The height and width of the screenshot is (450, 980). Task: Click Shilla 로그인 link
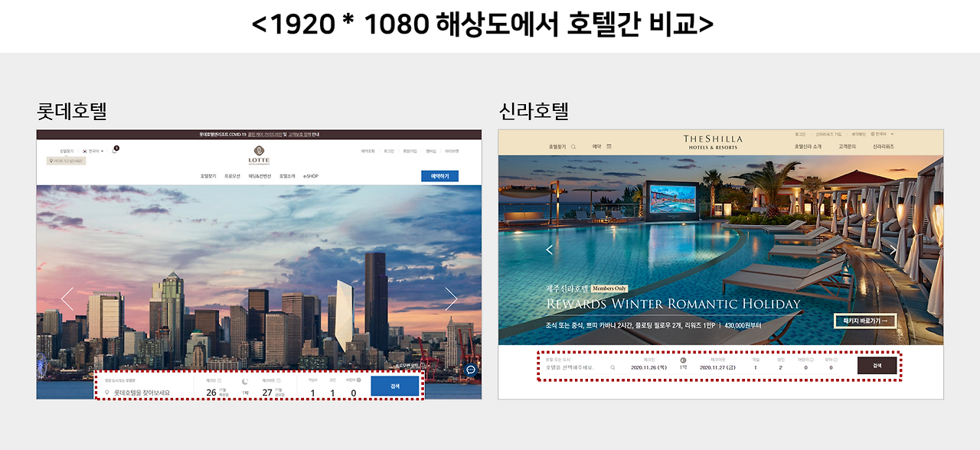tap(800, 134)
